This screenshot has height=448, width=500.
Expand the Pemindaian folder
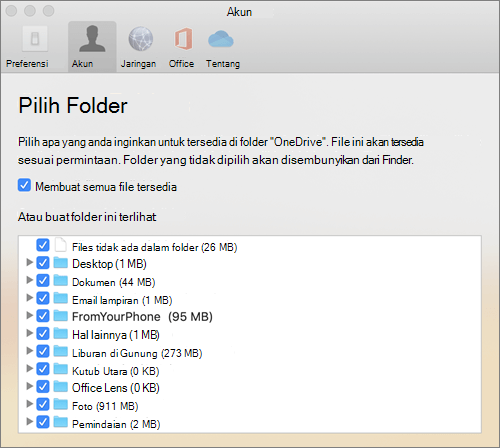point(30,422)
